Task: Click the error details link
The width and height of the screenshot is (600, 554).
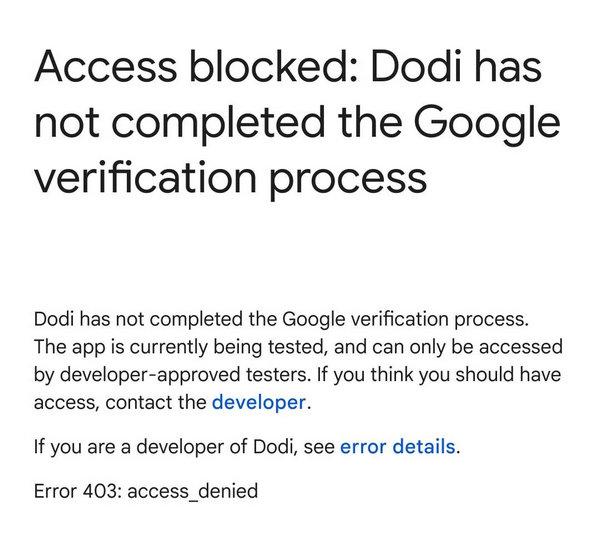Action: pyautogui.click(x=398, y=447)
